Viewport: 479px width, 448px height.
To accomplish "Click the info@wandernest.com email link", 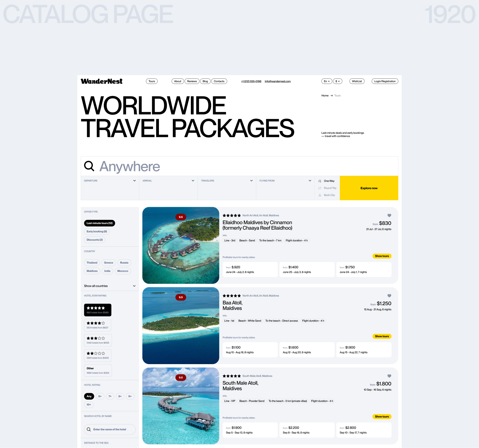I will coord(277,81).
